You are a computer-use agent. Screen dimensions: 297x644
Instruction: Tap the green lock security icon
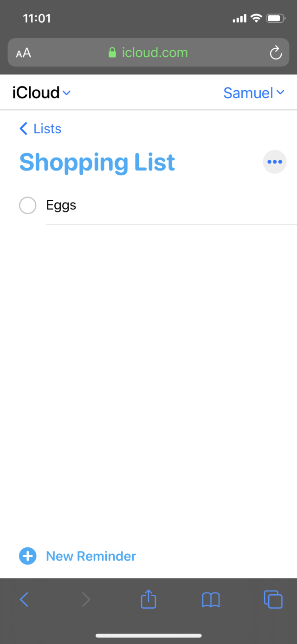[112, 53]
